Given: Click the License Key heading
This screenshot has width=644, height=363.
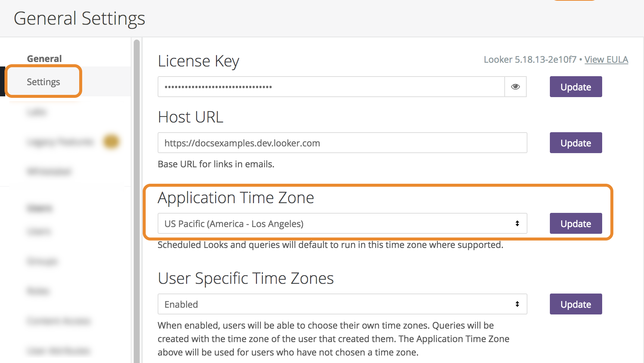Looking at the screenshot, I should pyautogui.click(x=198, y=61).
